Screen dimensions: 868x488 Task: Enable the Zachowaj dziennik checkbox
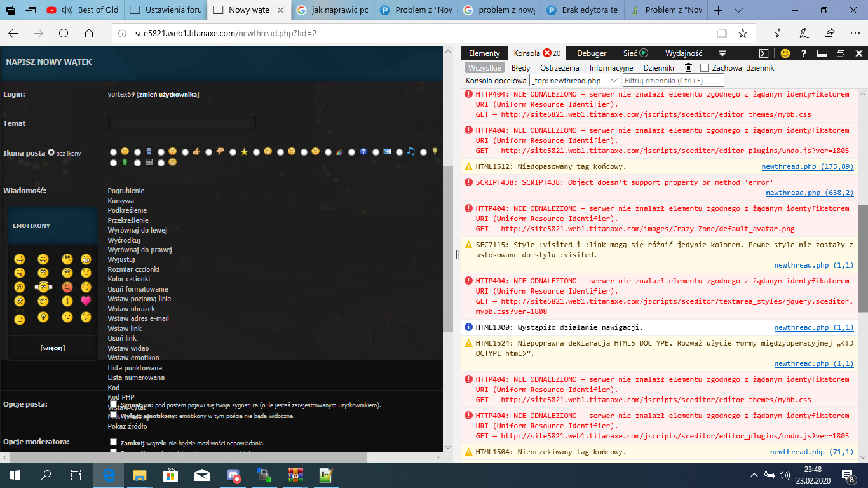coord(704,68)
